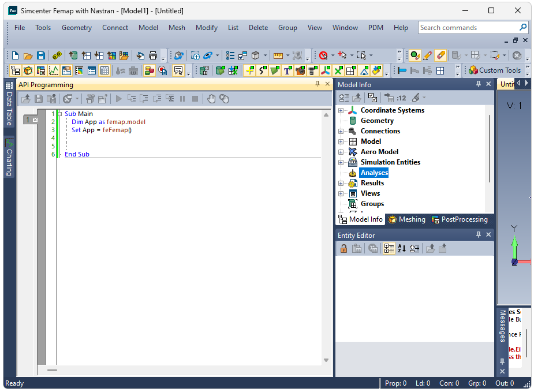Expand the Model tree node

coord(341,141)
